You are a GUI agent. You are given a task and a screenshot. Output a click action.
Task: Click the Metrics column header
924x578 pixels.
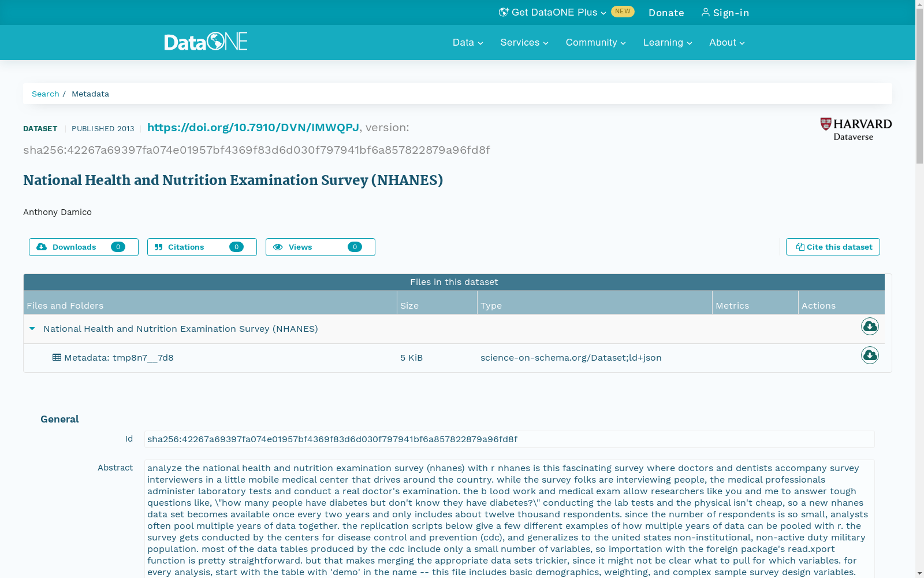(755, 302)
